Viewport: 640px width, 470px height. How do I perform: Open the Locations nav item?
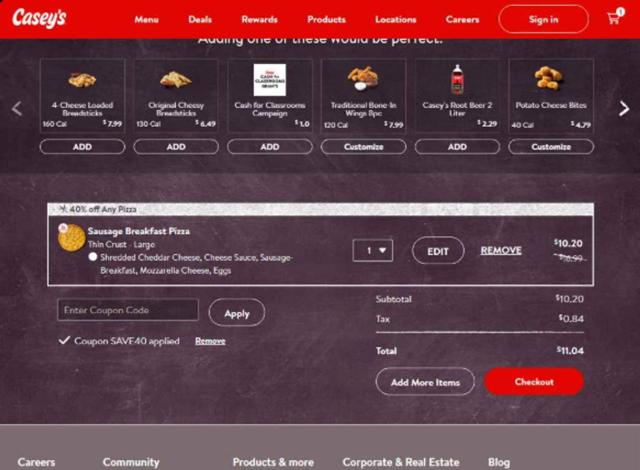coord(396,19)
